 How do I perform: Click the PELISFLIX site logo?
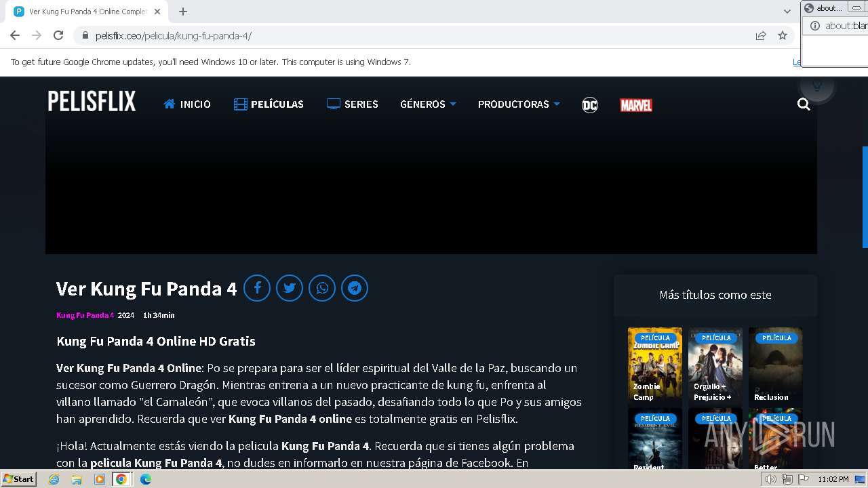92,102
